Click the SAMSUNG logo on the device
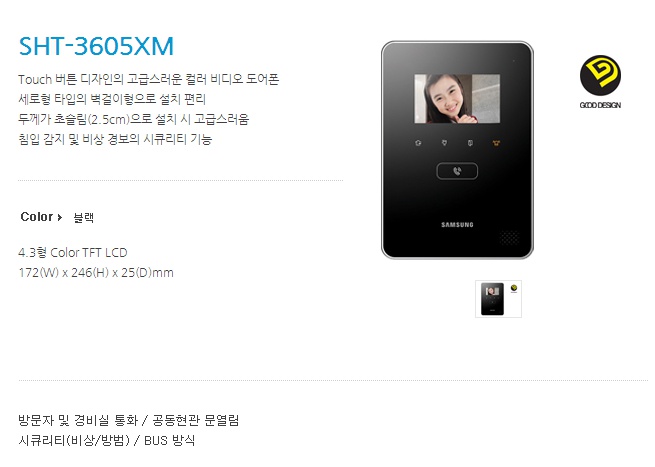The width and height of the screenshot is (655, 467). point(457,225)
